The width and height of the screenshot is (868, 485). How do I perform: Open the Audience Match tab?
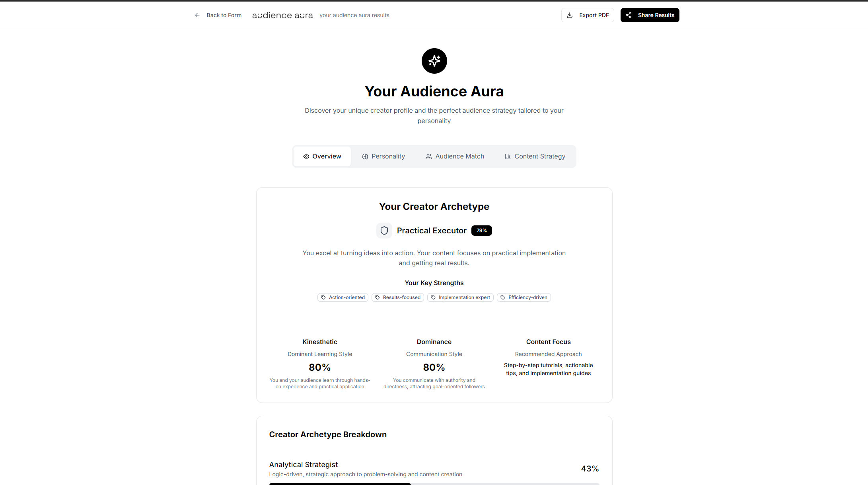tap(455, 156)
